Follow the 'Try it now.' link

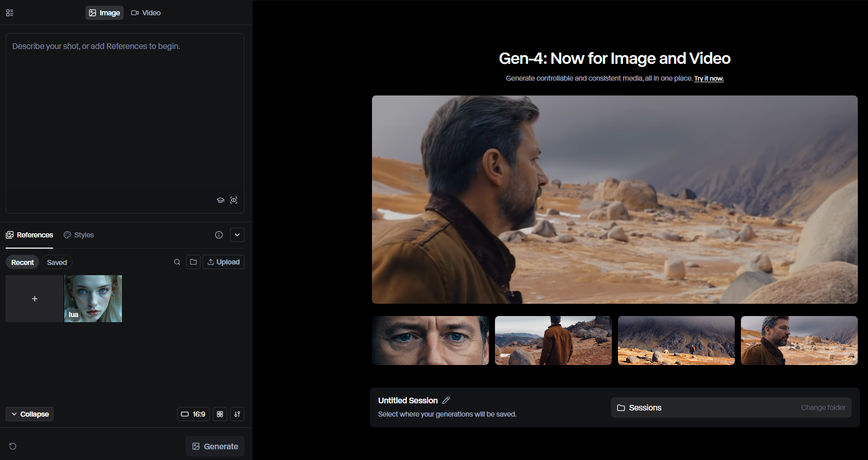pyautogui.click(x=709, y=79)
